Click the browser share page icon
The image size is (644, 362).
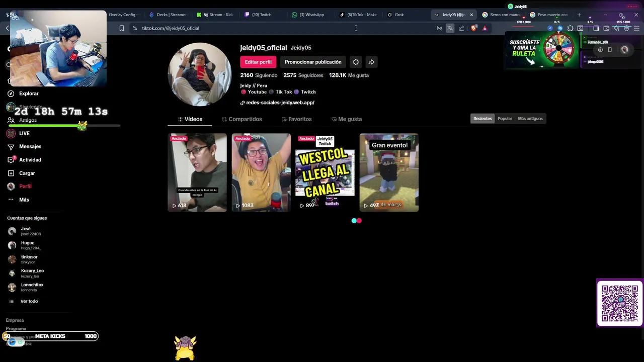click(461, 28)
